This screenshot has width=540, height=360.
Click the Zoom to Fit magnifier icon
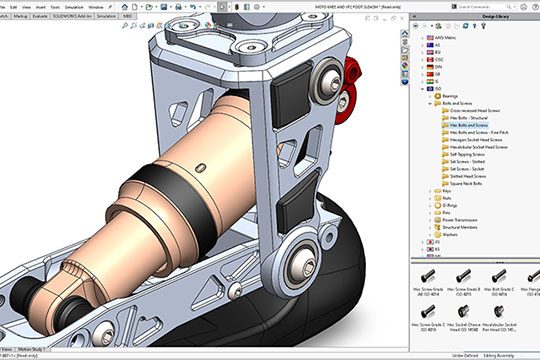(x=125, y=25)
